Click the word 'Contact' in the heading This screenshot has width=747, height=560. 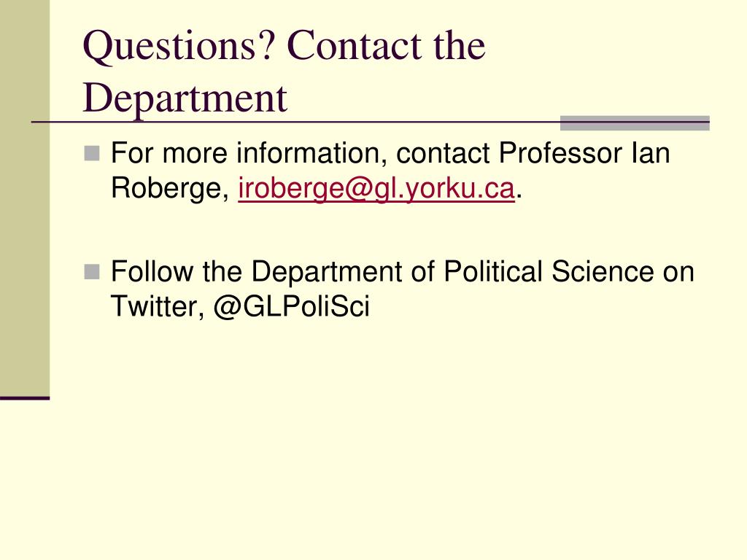[x=356, y=46]
